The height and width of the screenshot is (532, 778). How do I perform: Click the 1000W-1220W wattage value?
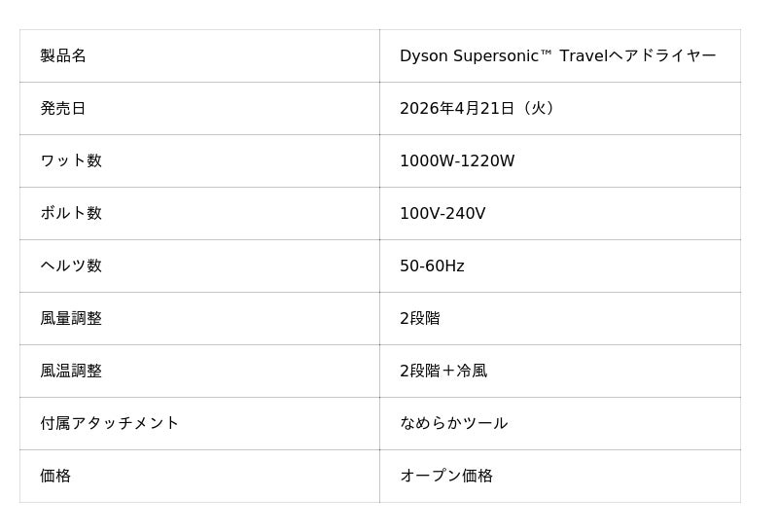457,161
